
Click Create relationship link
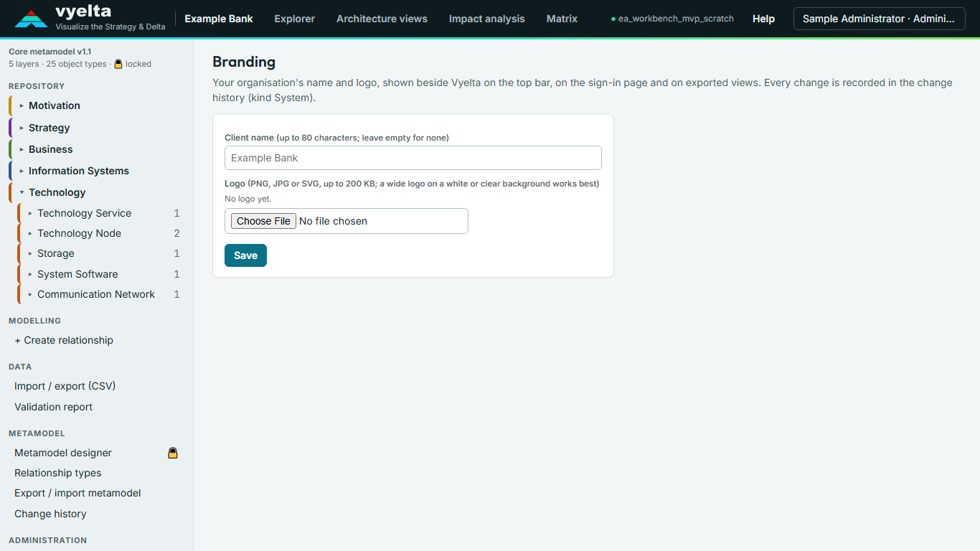point(64,340)
